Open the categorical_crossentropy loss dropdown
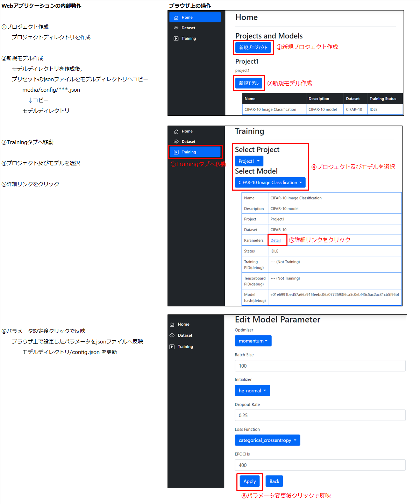 (x=268, y=440)
